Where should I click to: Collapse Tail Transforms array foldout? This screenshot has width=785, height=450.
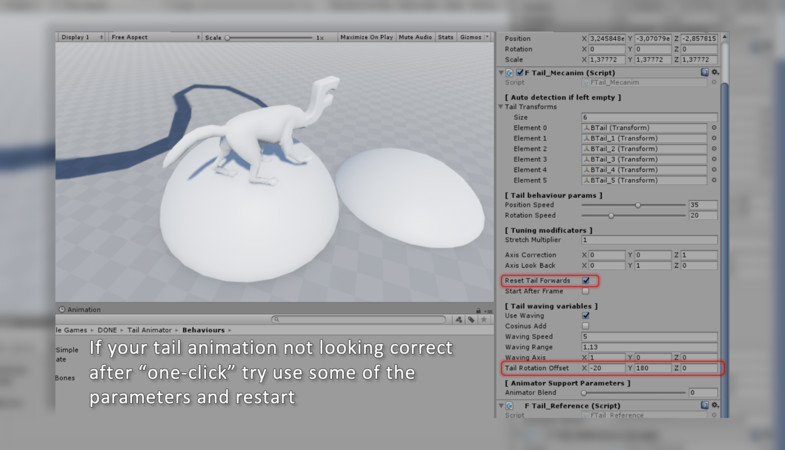pyautogui.click(x=501, y=107)
